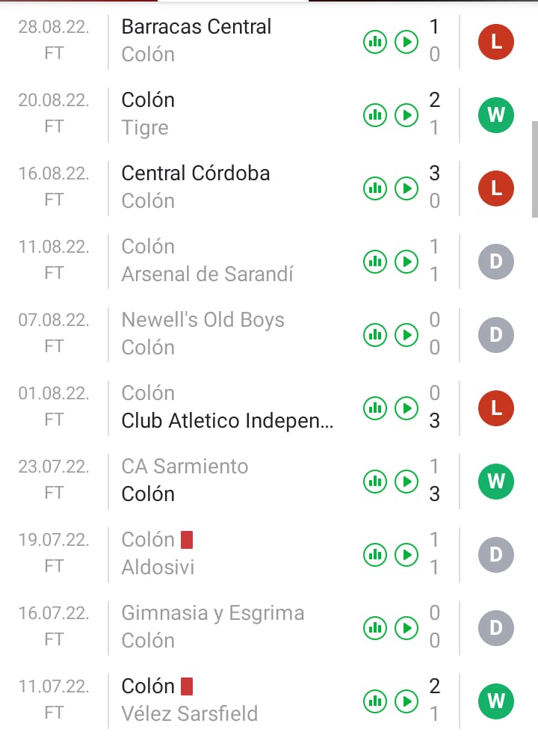Play video for Colón vs Arsenal de Sarandí

[406, 262]
